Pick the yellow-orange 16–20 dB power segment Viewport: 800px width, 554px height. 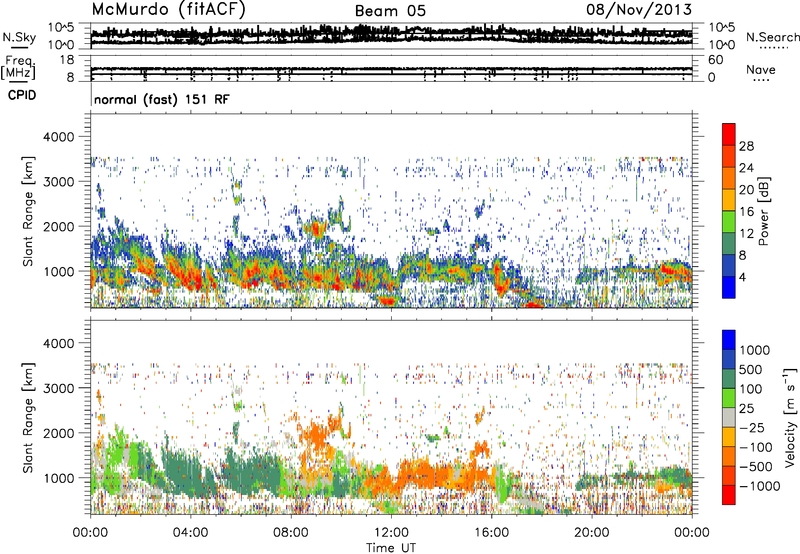[729, 199]
